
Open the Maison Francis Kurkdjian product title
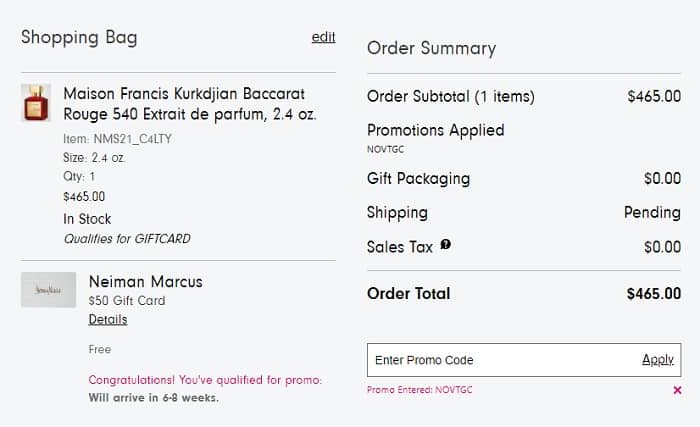tap(190, 103)
